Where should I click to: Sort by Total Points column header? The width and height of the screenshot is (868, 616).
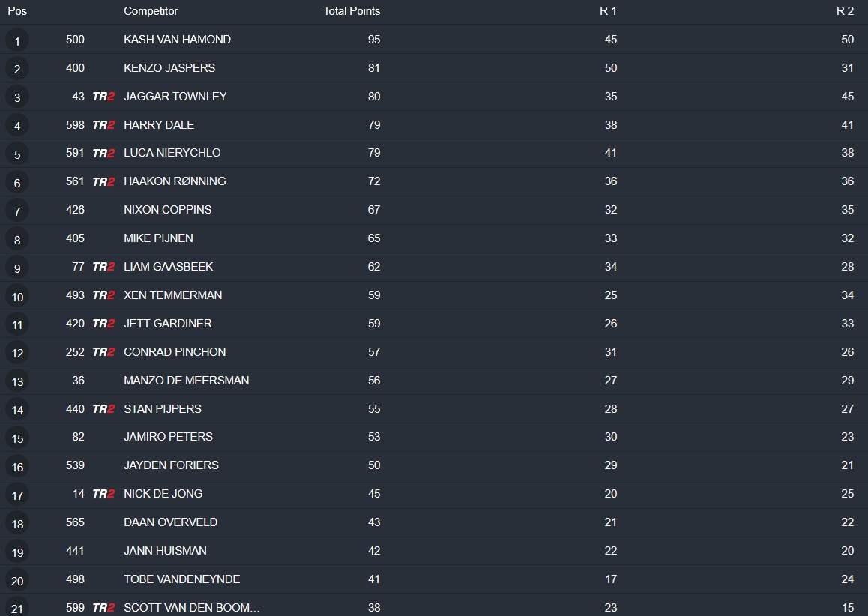[352, 11]
